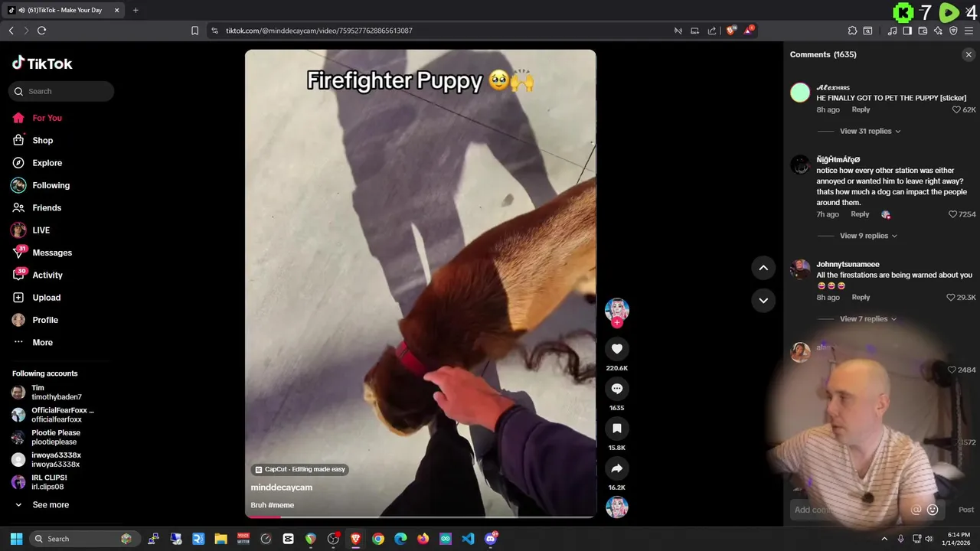The image size is (980, 551).
Task: Open File Explorer from taskbar
Action: [x=220, y=539]
